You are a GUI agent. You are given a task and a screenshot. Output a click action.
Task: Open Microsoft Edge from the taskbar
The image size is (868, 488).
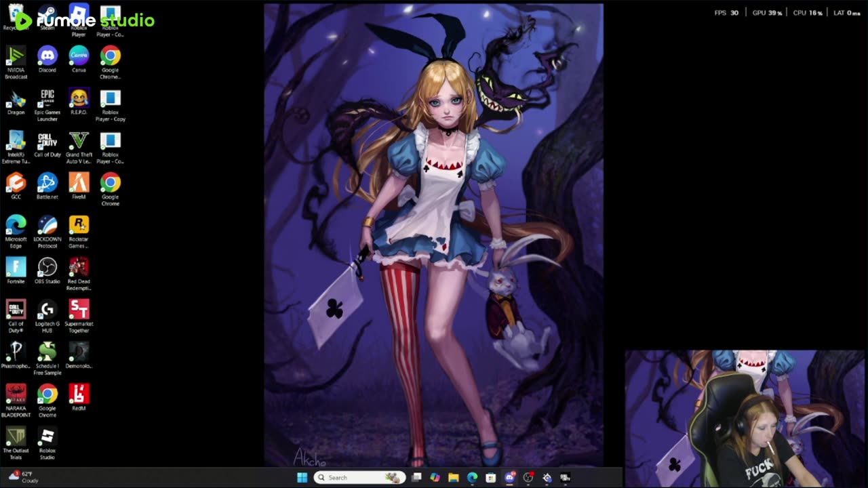click(x=472, y=478)
